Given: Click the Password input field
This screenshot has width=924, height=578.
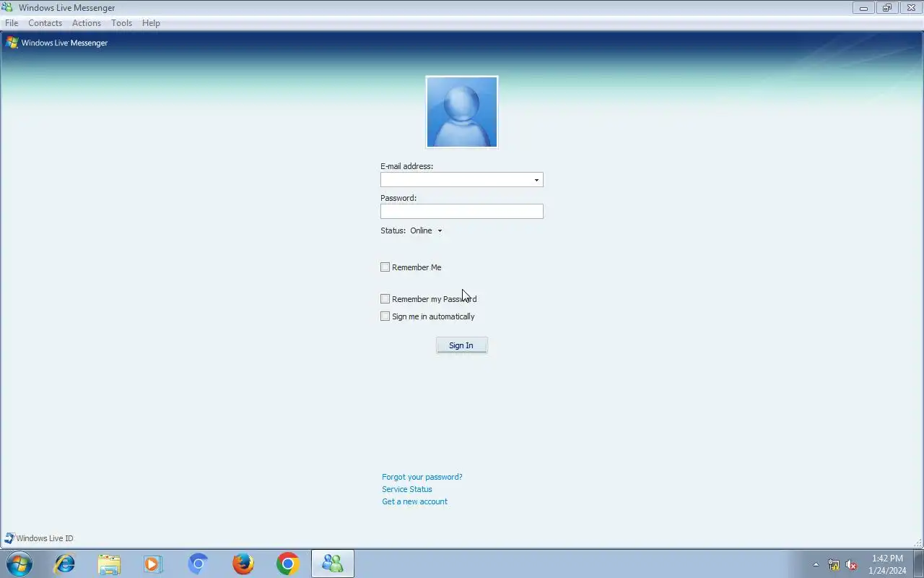Looking at the screenshot, I should pyautogui.click(x=462, y=211).
